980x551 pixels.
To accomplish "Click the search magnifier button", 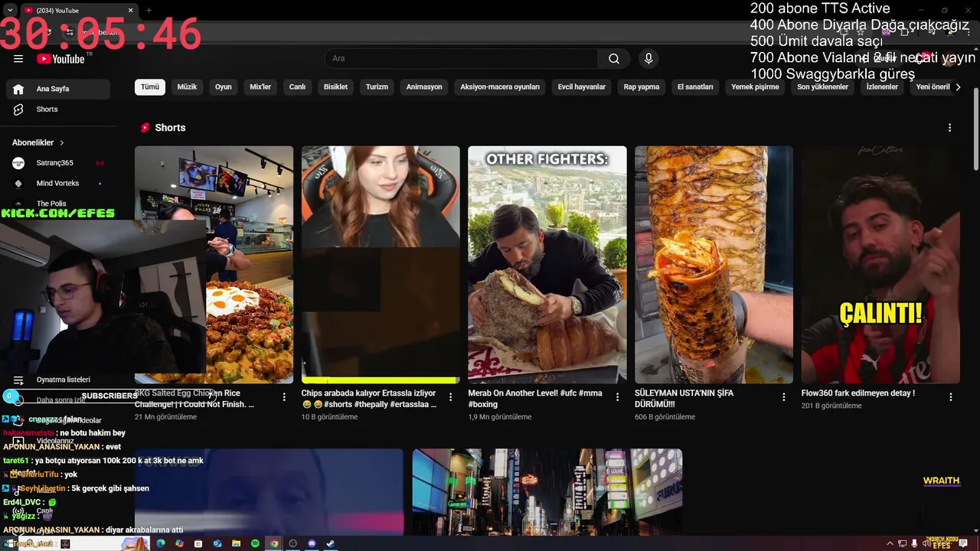I will point(614,59).
